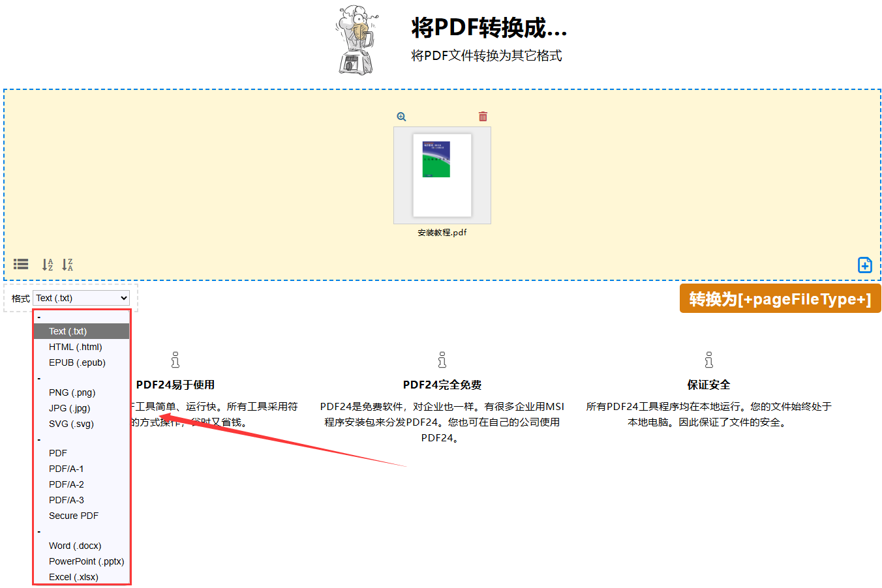
Task: Click the orange 转换为 convert button
Action: 780,299
